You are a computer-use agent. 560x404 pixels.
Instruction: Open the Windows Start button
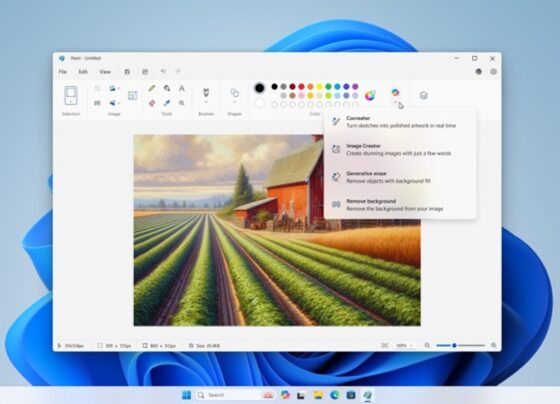coord(186,395)
